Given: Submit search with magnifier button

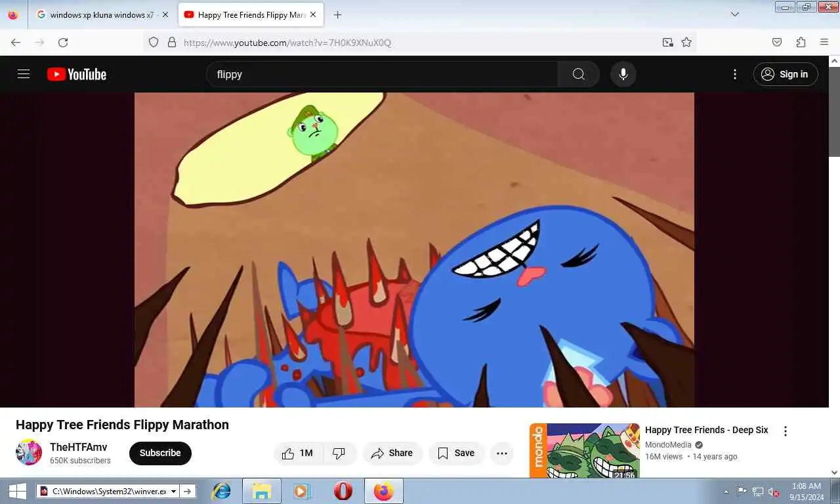Looking at the screenshot, I should [578, 74].
